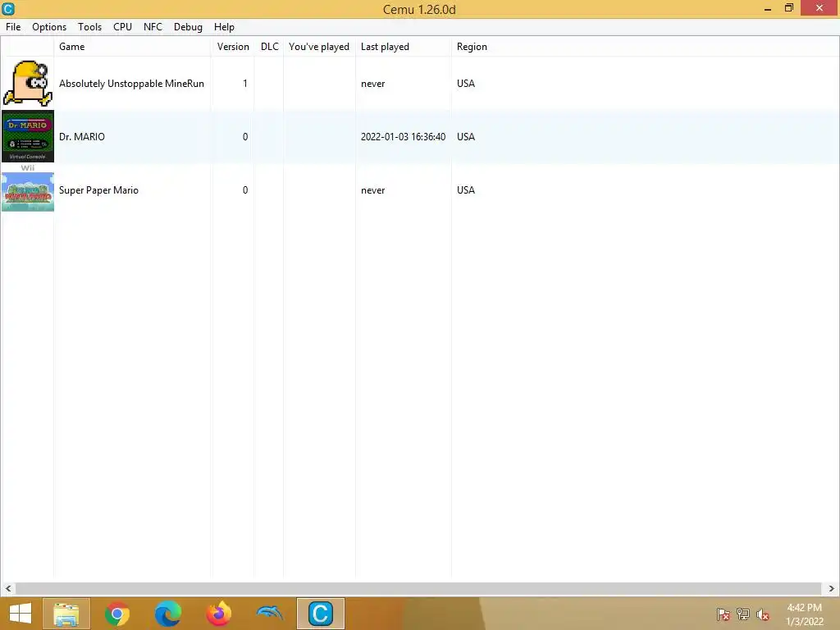Open the Windows Start button
This screenshot has width=840, height=630.
click(x=20, y=614)
